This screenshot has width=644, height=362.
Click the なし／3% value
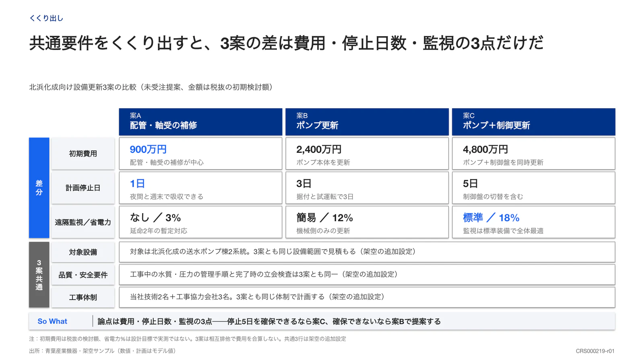(x=155, y=218)
